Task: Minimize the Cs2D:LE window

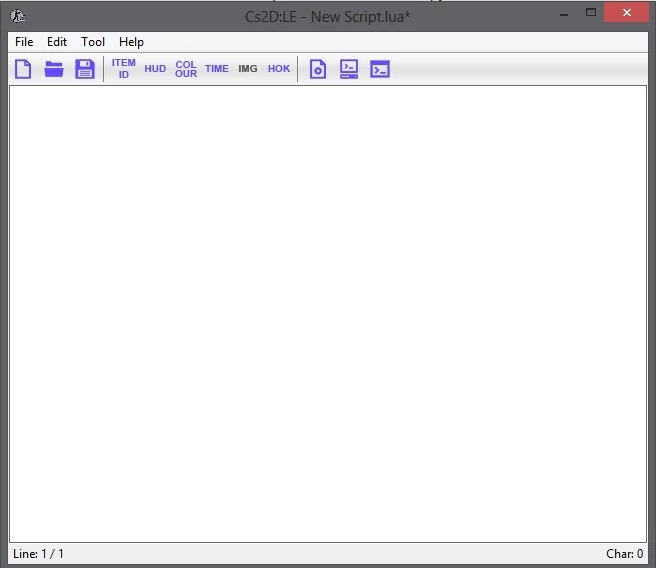Action: (564, 13)
